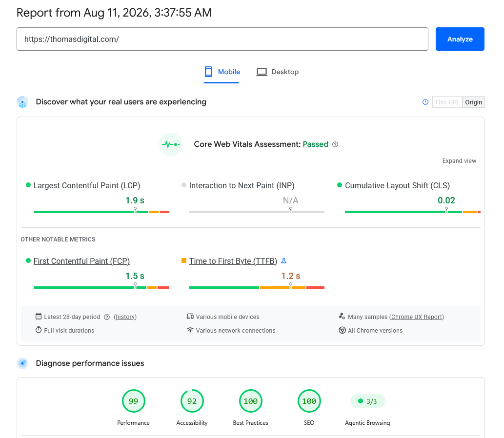
Task: Click Expand view
Action: click(459, 160)
